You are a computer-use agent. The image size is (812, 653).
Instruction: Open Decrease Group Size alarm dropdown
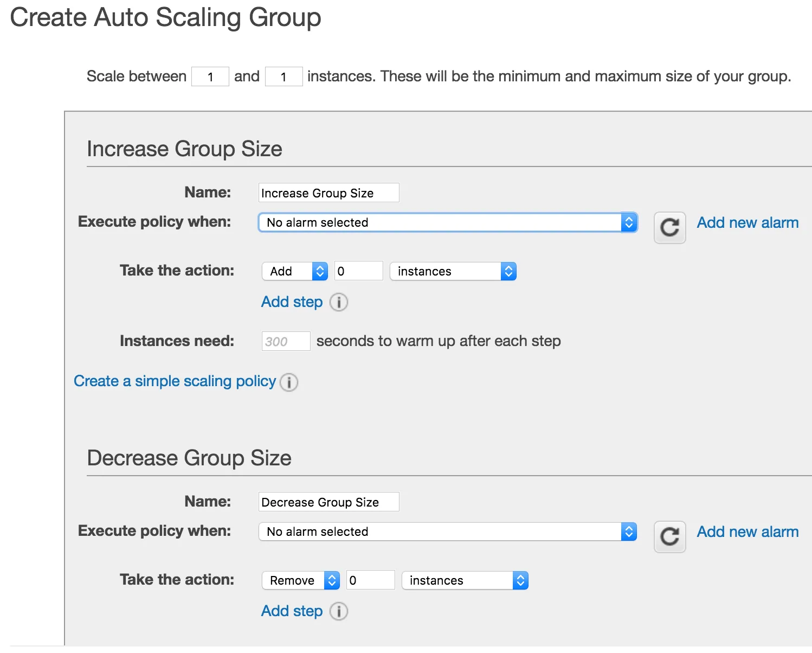447,532
